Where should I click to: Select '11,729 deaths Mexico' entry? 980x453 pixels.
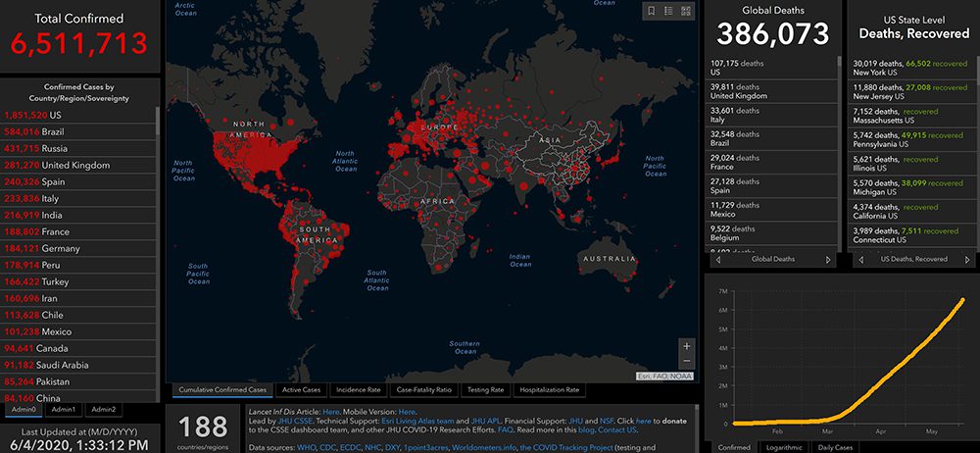click(771, 210)
